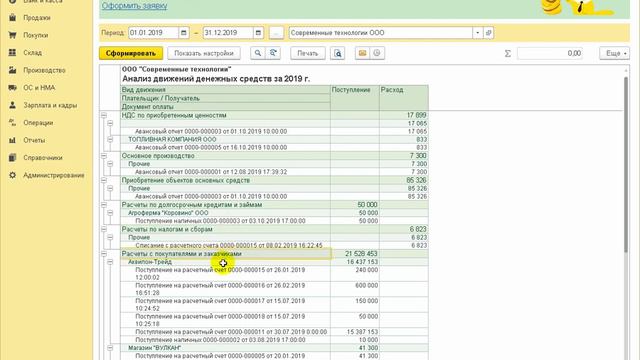Click the sigma sum icon
The image size is (640, 360).
[x=507, y=53]
